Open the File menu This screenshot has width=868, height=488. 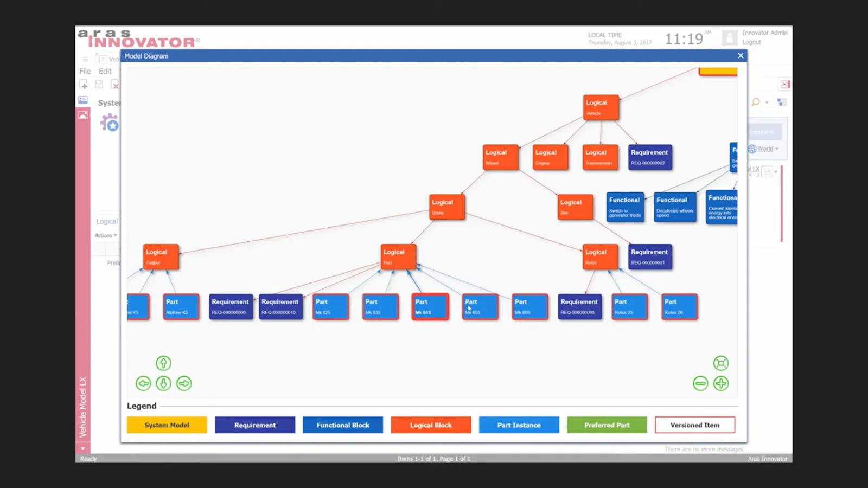[x=85, y=71]
